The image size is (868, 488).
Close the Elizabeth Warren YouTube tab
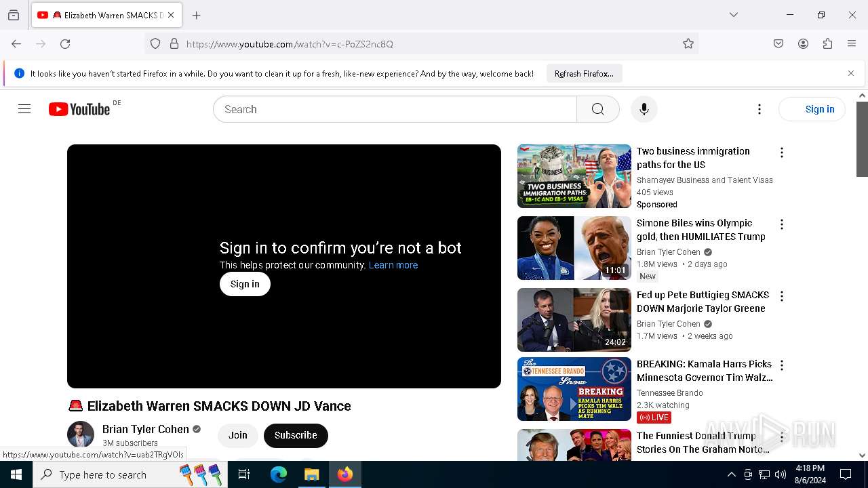coord(171,15)
